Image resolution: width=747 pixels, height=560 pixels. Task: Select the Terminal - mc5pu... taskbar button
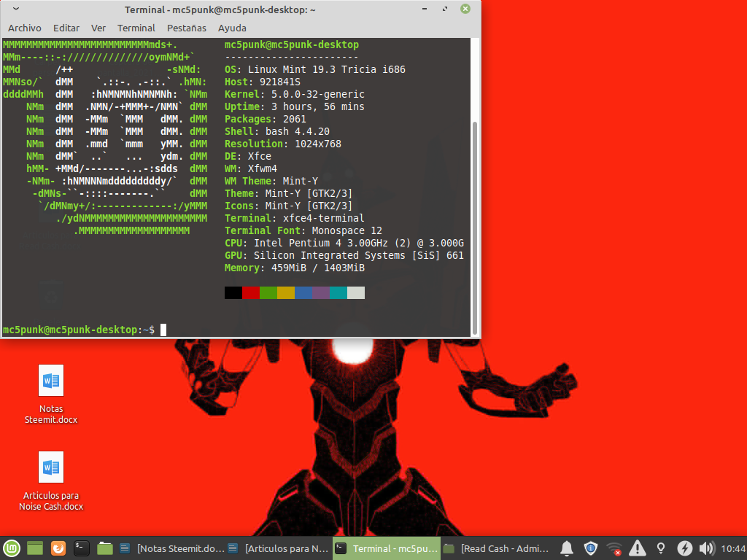(386, 548)
